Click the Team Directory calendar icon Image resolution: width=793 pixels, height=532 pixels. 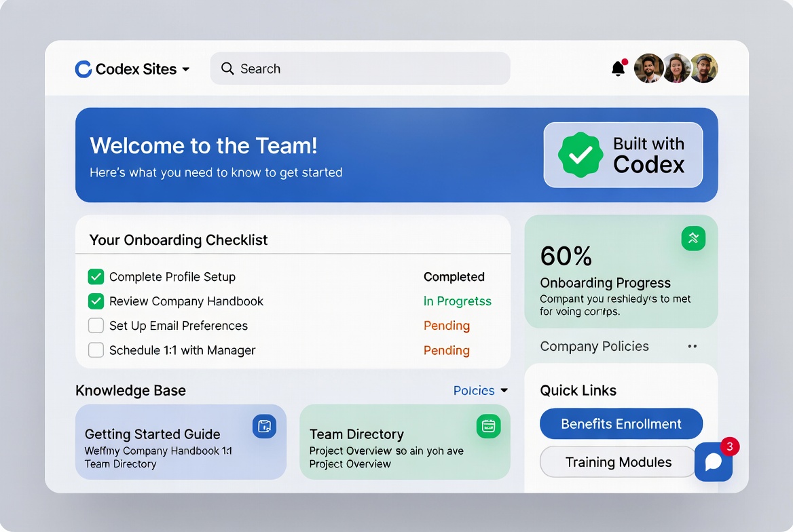coord(489,426)
